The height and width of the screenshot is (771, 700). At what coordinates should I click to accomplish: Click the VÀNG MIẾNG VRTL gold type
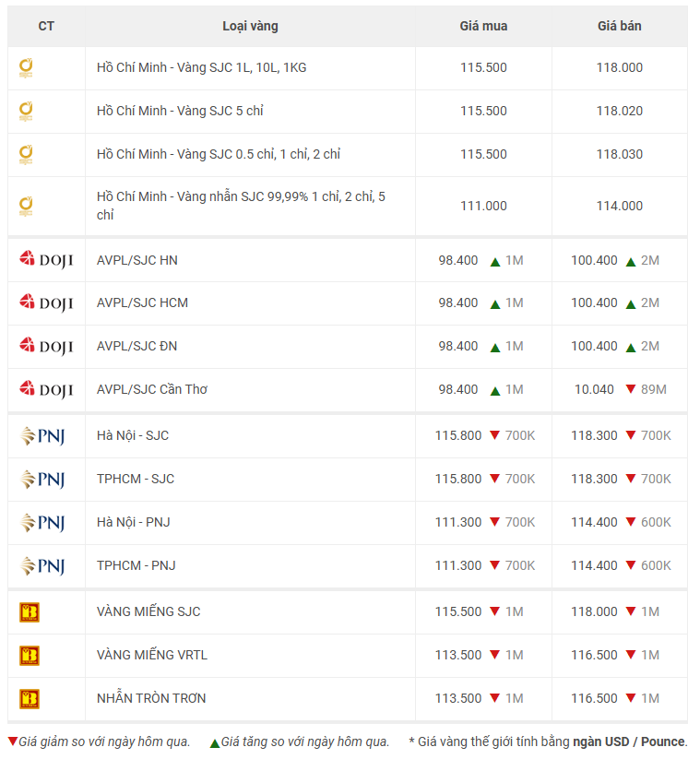tap(152, 655)
